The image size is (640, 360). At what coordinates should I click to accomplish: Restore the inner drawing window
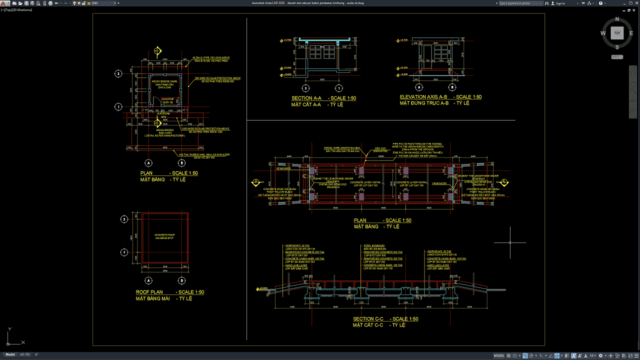pos(629,10)
